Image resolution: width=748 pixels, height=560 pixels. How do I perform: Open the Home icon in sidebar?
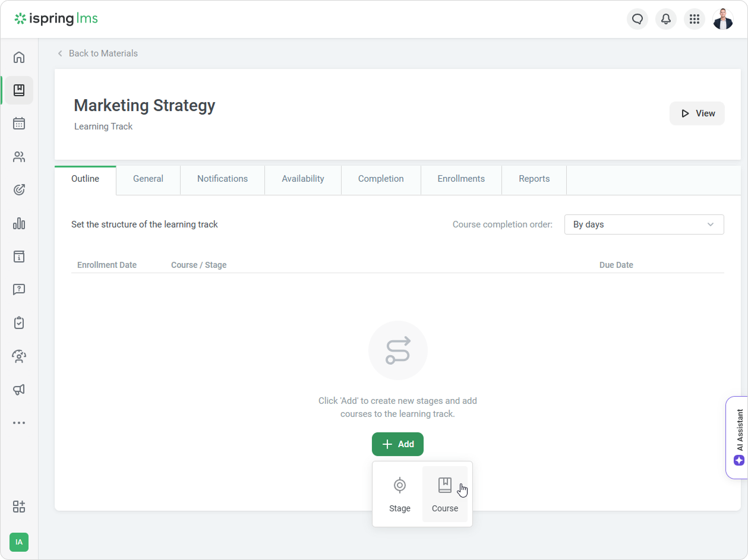point(19,58)
